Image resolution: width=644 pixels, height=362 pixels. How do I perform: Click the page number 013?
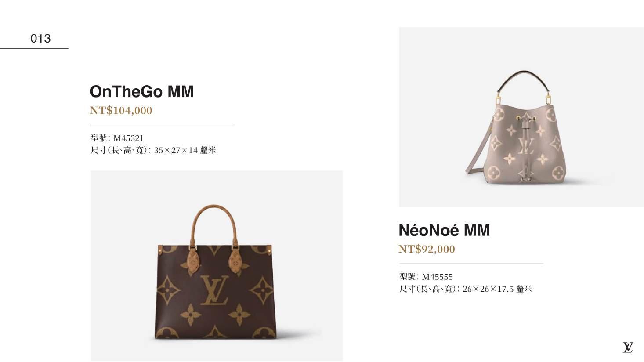[x=40, y=39]
